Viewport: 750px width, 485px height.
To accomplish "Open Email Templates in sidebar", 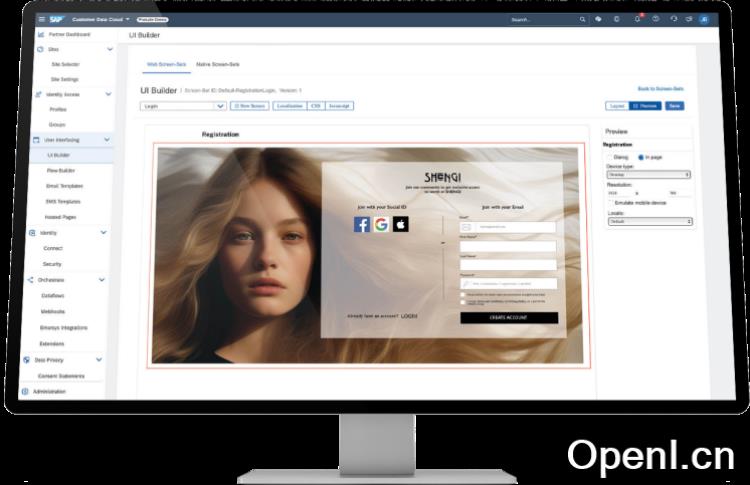I will click(65, 186).
